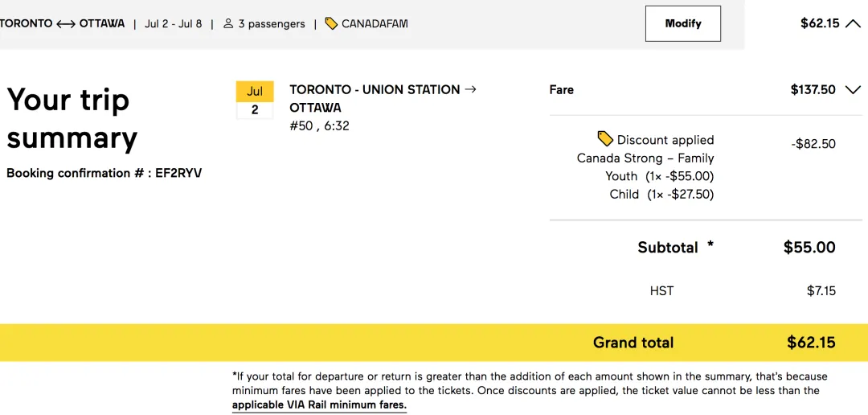Click the arrow after Toronto - Union Station
Screen dimensions: 868x415
point(471,89)
